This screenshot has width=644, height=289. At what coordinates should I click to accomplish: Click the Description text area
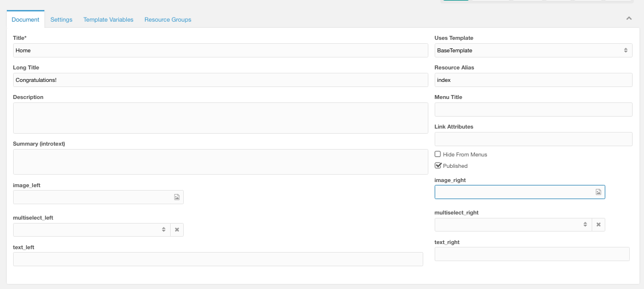(x=221, y=118)
